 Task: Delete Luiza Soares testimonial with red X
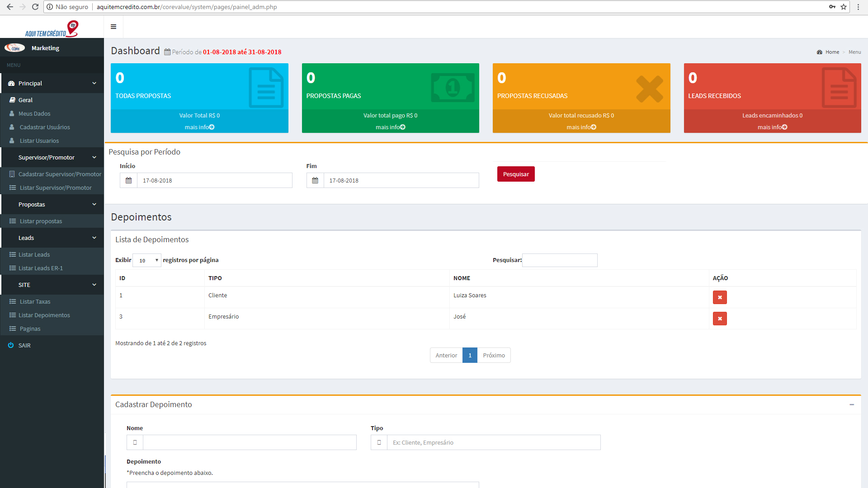tap(720, 297)
